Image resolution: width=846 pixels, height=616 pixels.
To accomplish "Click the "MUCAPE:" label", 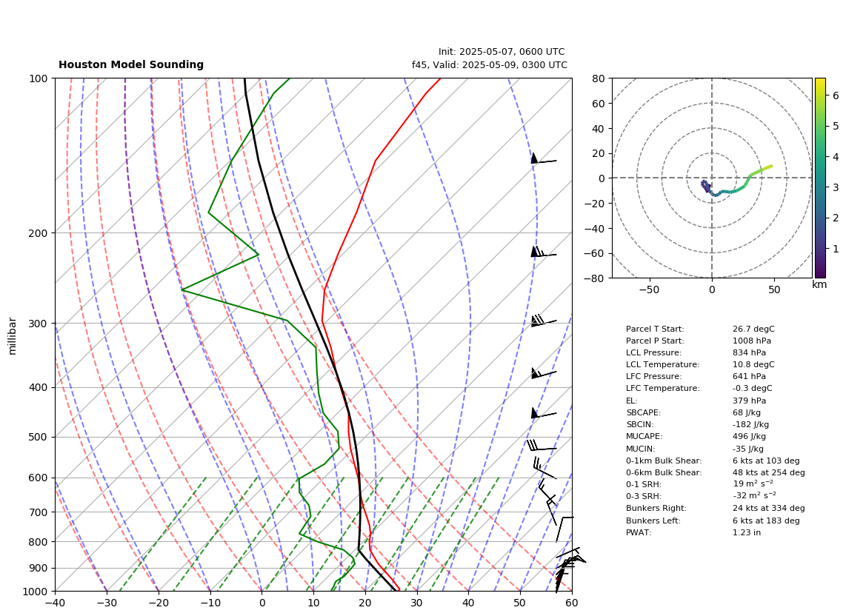I will (x=644, y=436).
